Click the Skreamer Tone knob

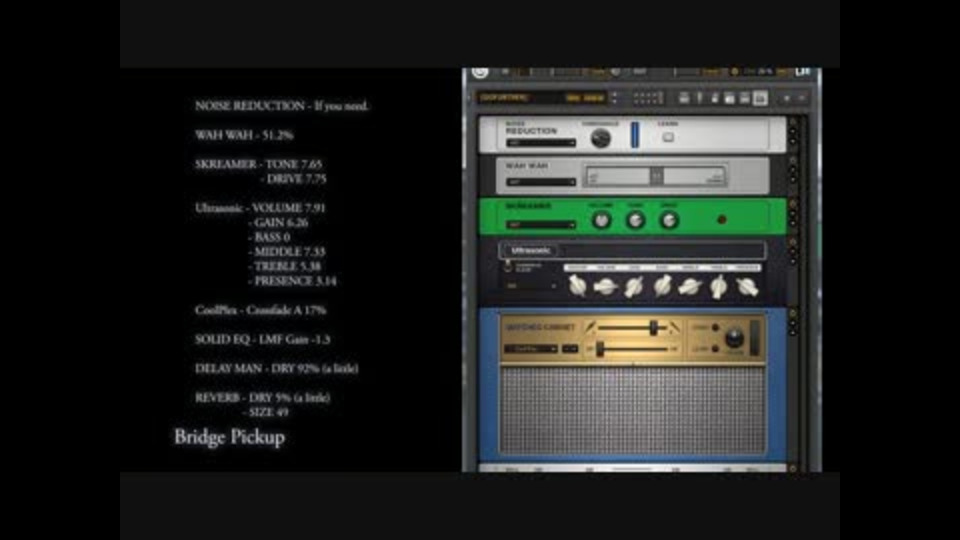[635, 220]
